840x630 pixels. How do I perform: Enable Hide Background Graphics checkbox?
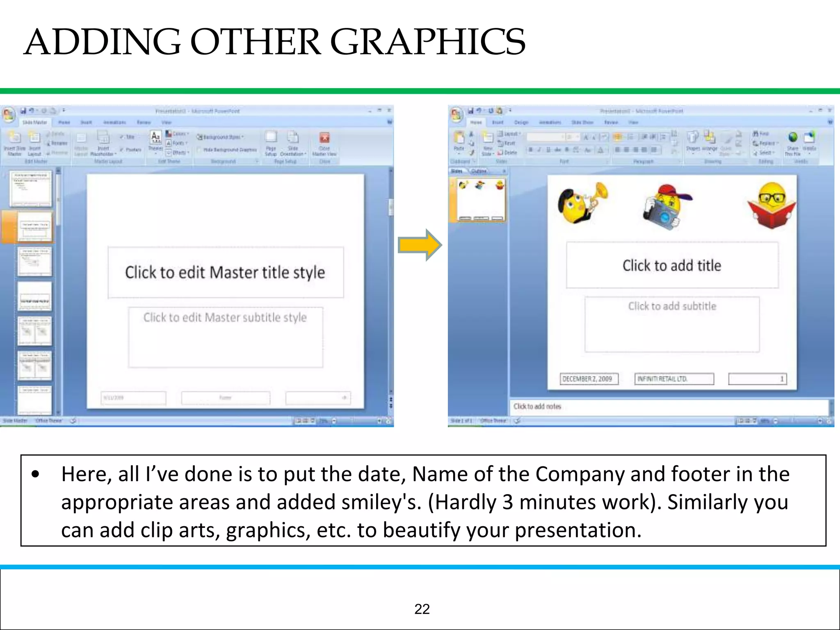tap(200, 150)
